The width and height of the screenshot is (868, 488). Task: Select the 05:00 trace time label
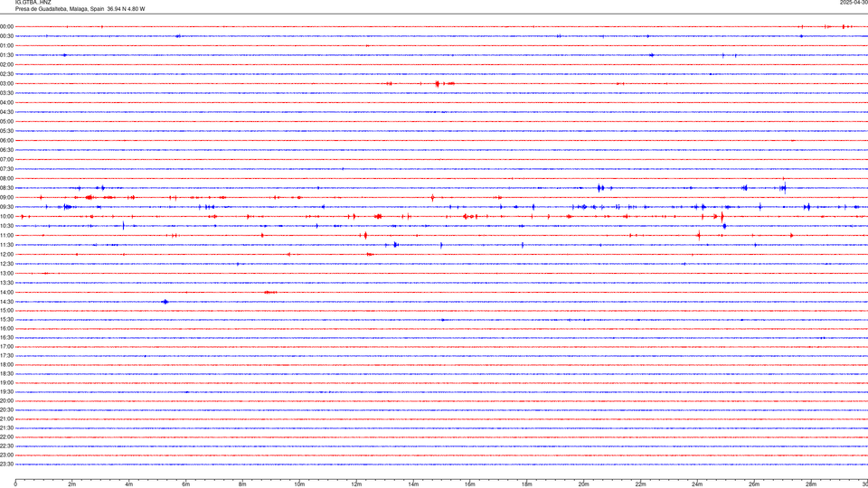[6, 121]
